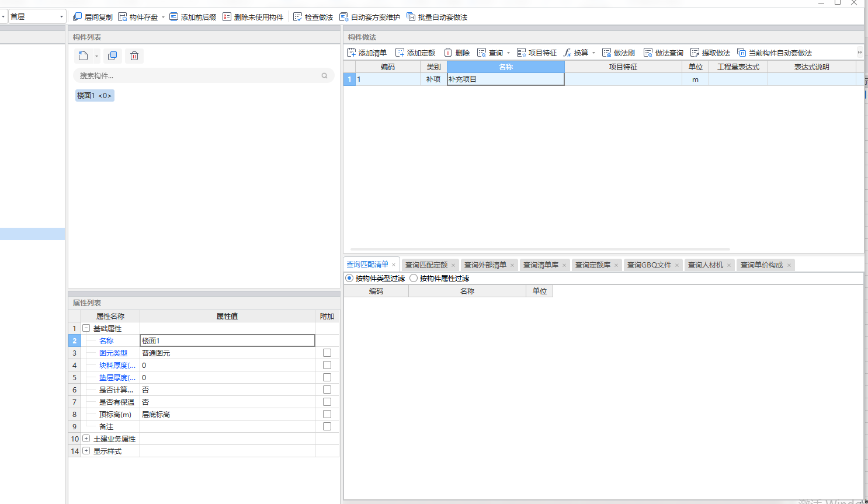The image size is (868, 504).
Task: Click the 单位 cell showing m
Action: [695, 79]
